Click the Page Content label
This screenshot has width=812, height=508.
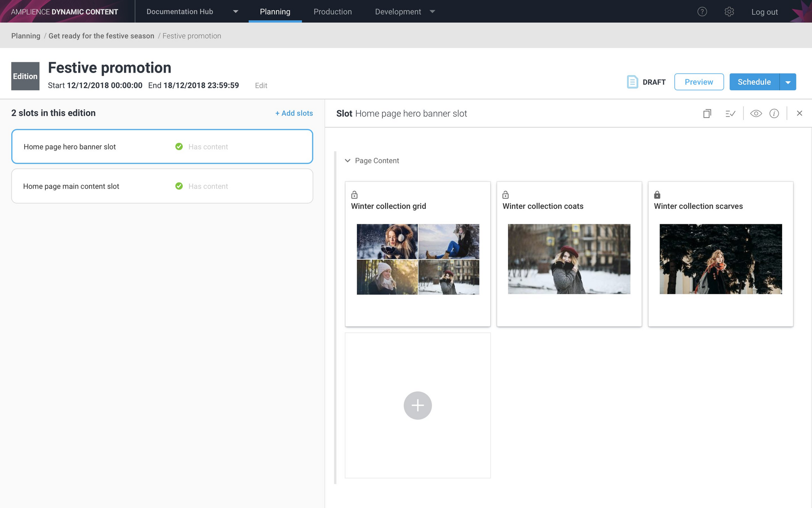[x=377, y=160]
